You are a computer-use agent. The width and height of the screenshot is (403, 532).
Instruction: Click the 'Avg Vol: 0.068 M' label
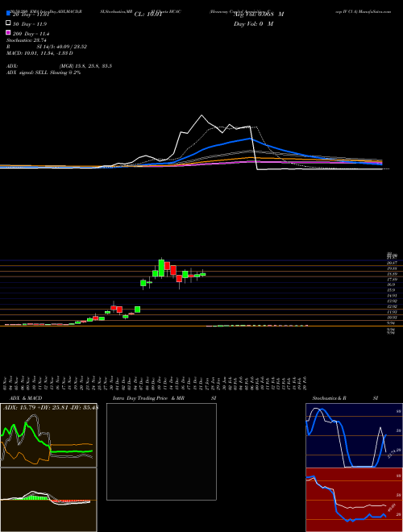point(259,15)
